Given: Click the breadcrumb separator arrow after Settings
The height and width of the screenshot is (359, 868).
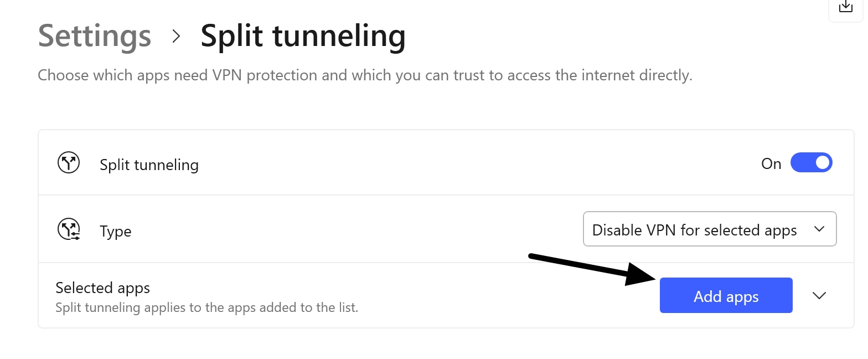Looking at the screenshot, I should pos(176,37).
